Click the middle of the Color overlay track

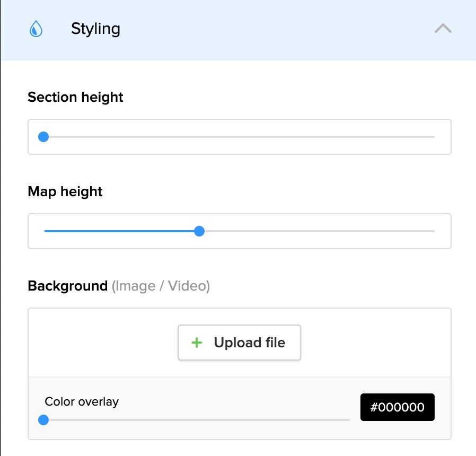[x=197, y=420]
